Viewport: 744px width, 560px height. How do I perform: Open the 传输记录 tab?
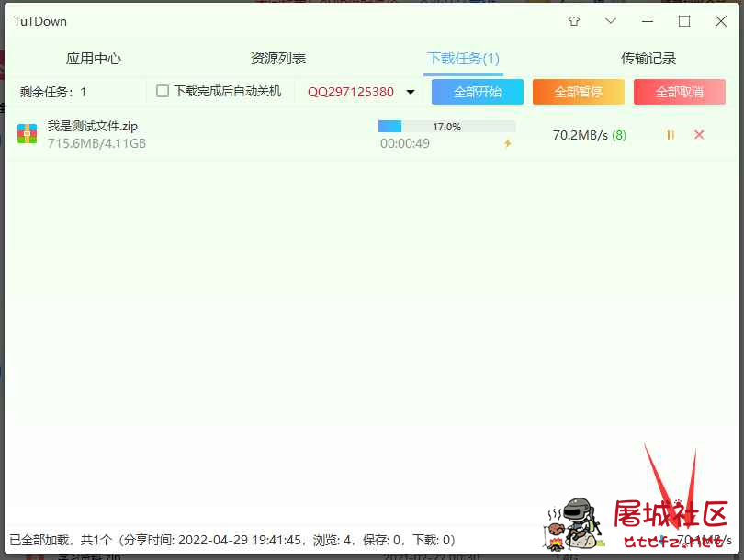648,59
